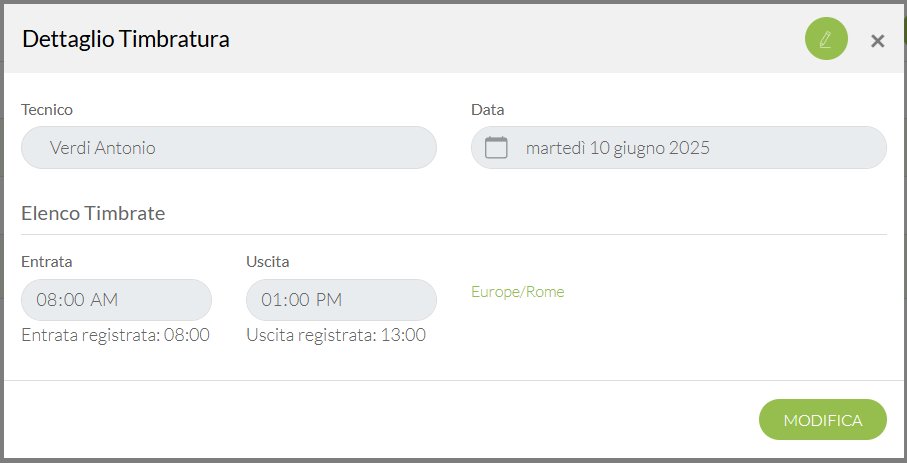Screen dimensions: 907x463
Task: Click the text Uscita registrata: 13:00
Action: [x=336, y=335]
